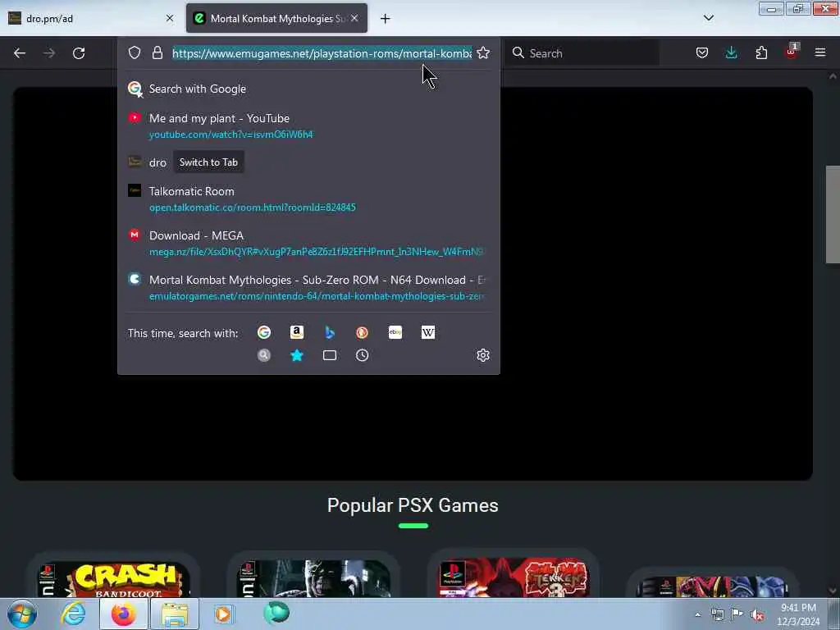Click the forward navigation arrow

(x=49, y=53)
